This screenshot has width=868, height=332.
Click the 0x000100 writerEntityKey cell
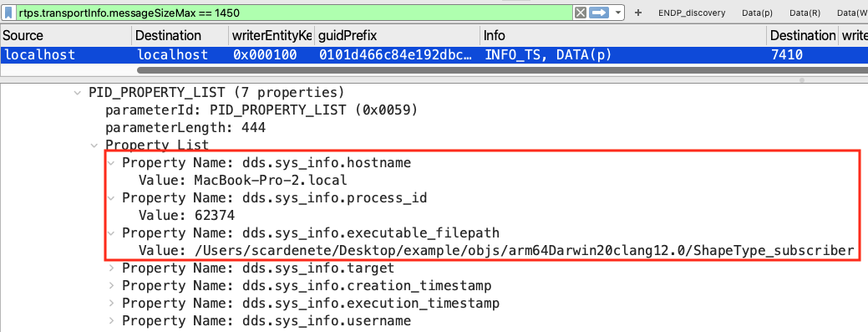(265, 55)
